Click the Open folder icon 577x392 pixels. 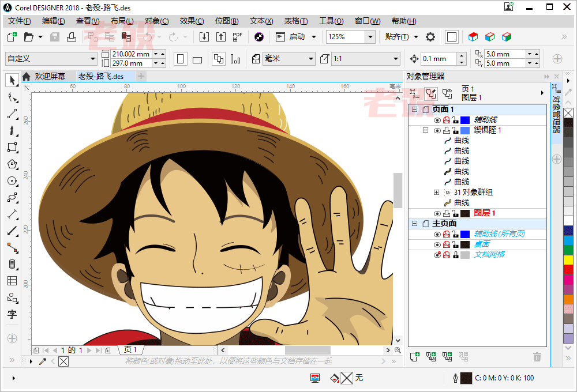29,37
